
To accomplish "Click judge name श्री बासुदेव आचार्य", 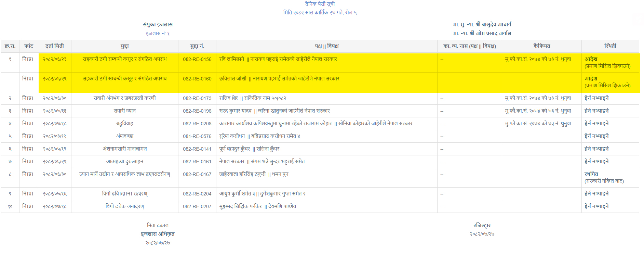I will tap(493, 25).
